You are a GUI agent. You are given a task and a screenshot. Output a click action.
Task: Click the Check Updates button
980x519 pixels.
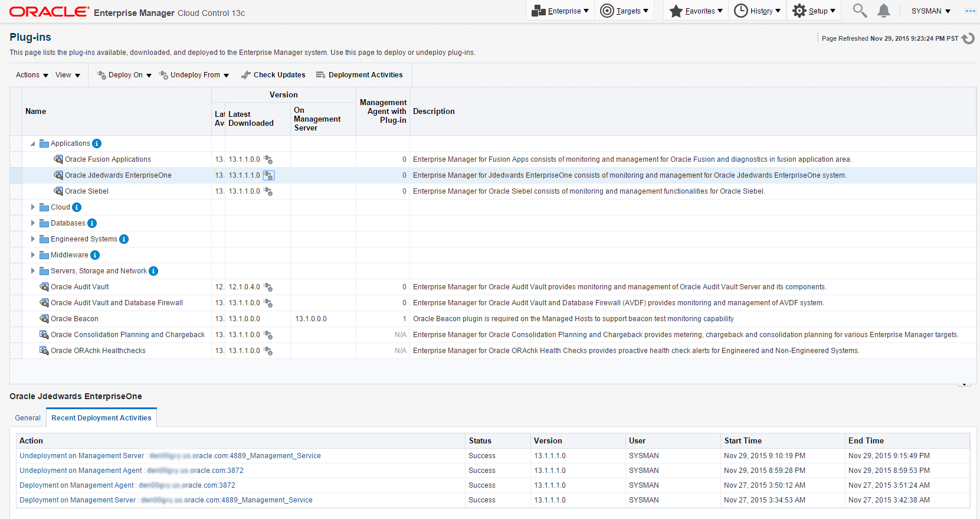273,75
